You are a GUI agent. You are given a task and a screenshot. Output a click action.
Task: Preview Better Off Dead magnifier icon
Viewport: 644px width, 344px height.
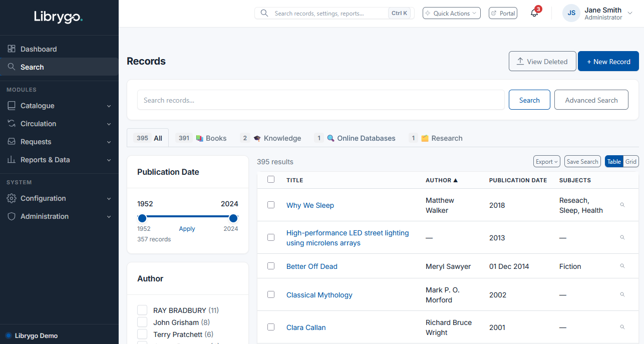622,266
